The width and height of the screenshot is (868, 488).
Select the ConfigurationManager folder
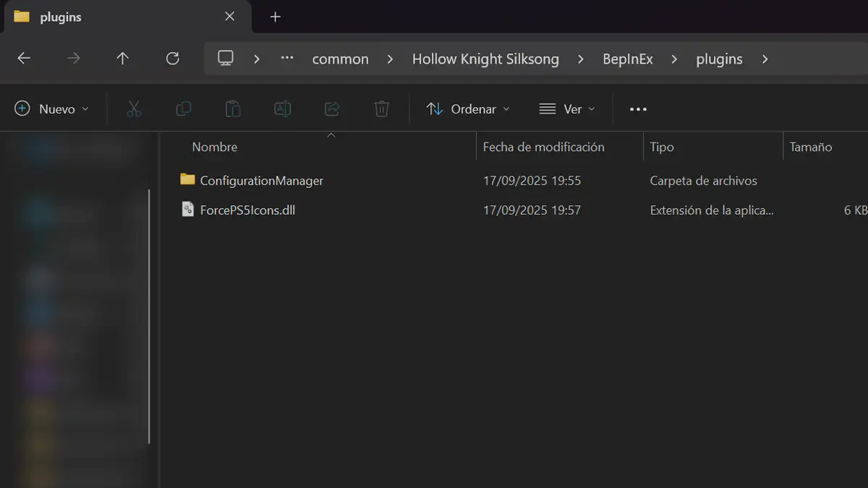[262, 181]
